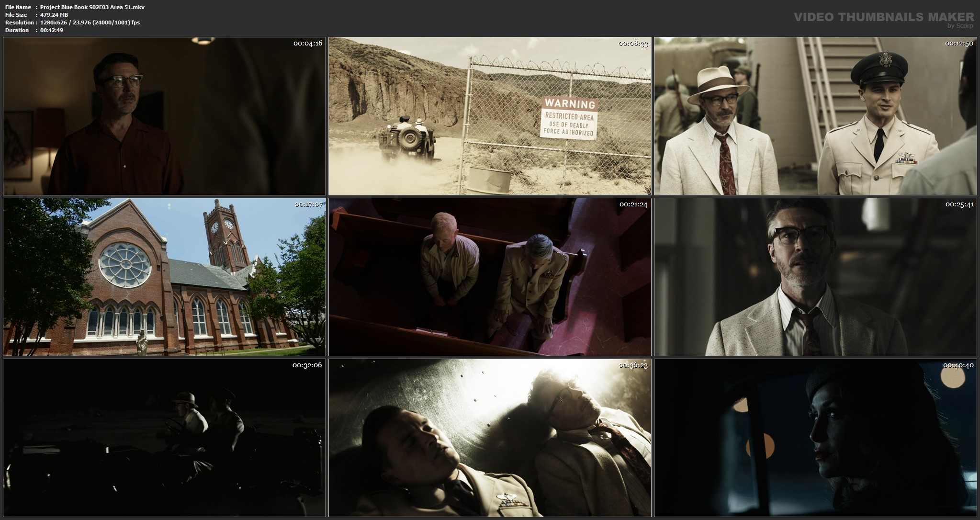Screen dimensions: 980x520
Task: Select the thumbnail timestamped 00:12:50
Action: [x=815, y=116]
